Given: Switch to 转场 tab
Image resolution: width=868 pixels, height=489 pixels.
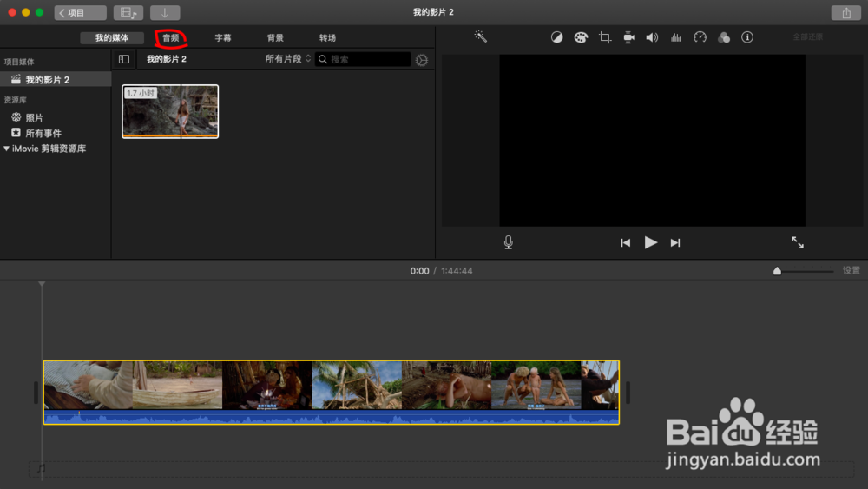Looking at the screenshot, I should [x=327, y=37].
